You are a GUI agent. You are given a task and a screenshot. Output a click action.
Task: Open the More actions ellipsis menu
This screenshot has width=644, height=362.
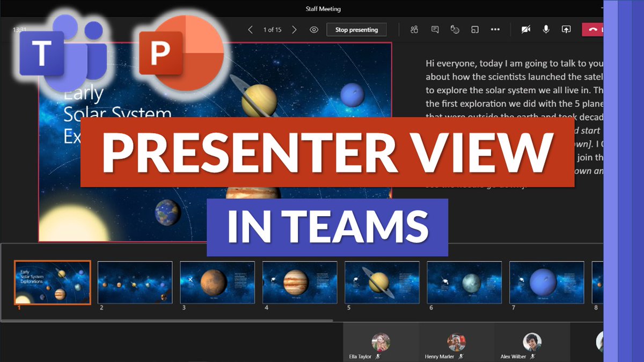pos(495,30)
